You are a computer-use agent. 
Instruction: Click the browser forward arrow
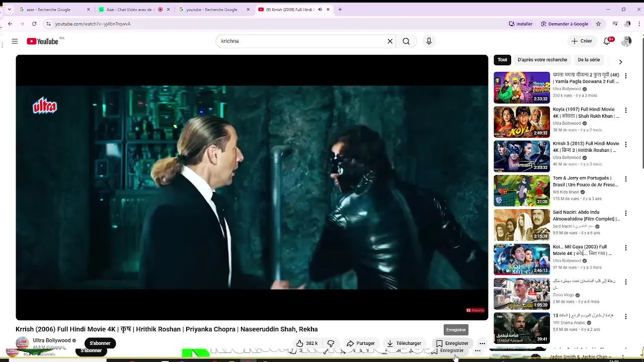(22, 24)
